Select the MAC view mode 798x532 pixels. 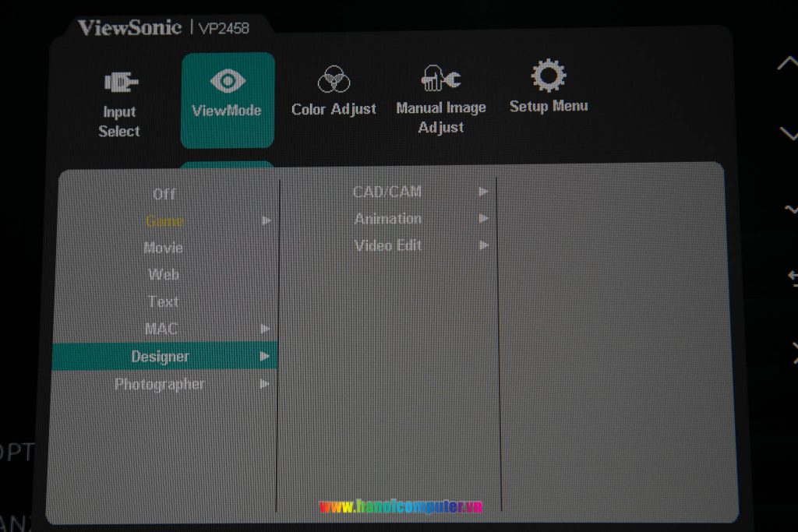(x=161, y=329)
